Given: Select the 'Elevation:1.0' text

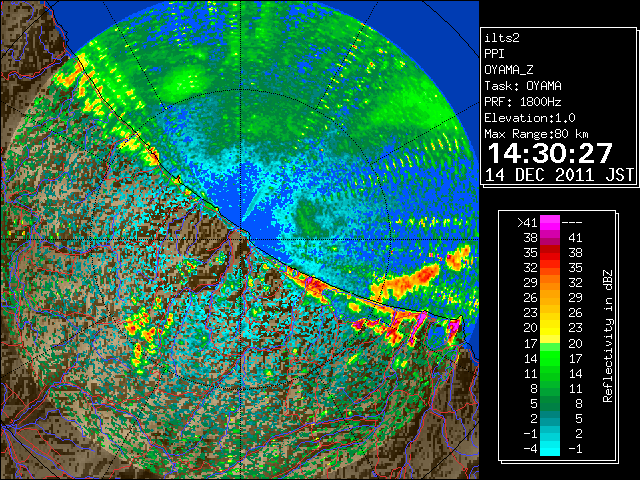Looking at the screenshot, I should [x=530, y=118].
